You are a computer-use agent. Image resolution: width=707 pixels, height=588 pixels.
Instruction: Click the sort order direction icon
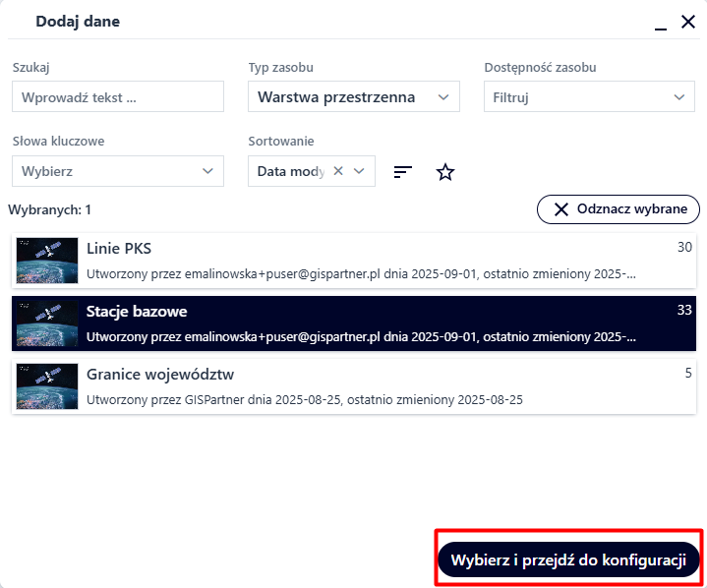[402, 171]
